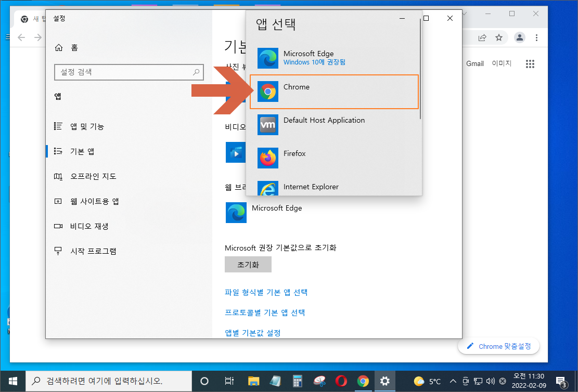The height and width of the screenshot is (392, 578).
Task: Launch Opera from the taskbar
Action: pos(341,381)
